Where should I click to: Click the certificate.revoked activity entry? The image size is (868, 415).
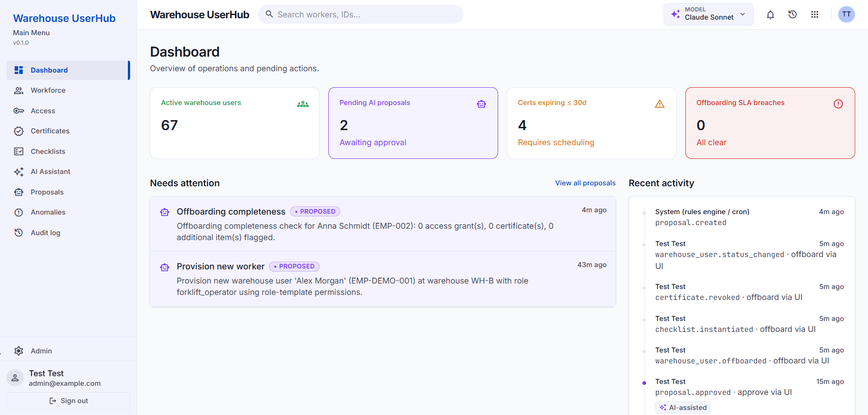(749, 292)
